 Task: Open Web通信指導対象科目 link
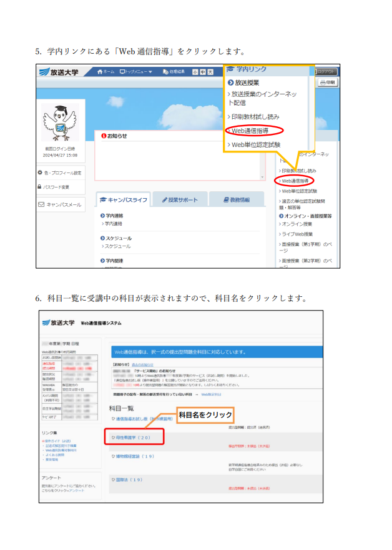coord(61,450)
